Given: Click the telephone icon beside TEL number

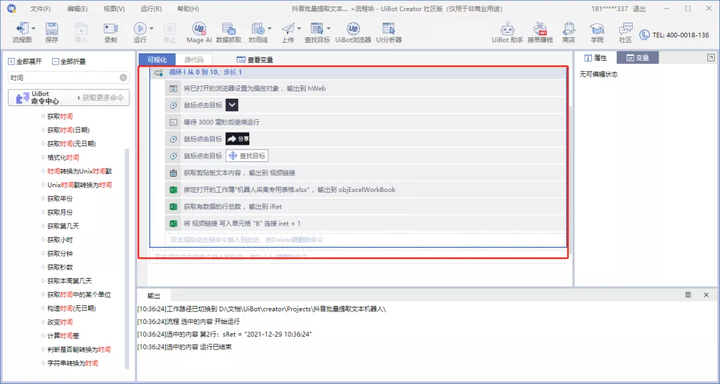Looking at the screenshot, I should pos(645,34).
